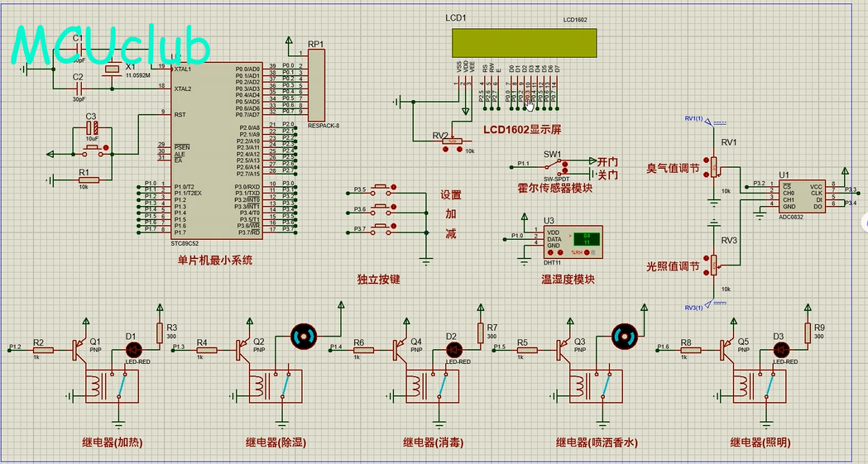This screenshot has width=868, height=464.
Task: Click the 继电器(除湿) label
Action: [x=276, y=442]
